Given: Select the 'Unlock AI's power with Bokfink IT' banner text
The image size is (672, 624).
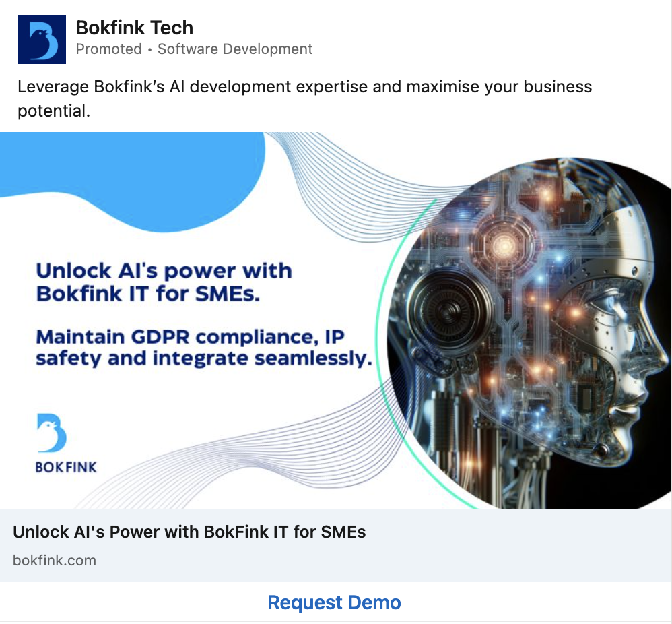Looking at the screenshot, I should tap(164, 282).
